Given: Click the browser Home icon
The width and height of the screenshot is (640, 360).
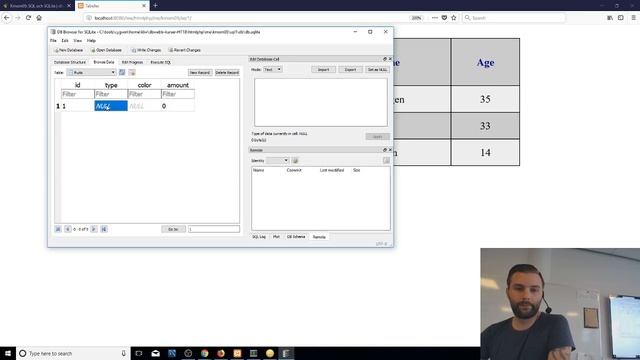Looking at the screenshot, I should coord(39,18).
